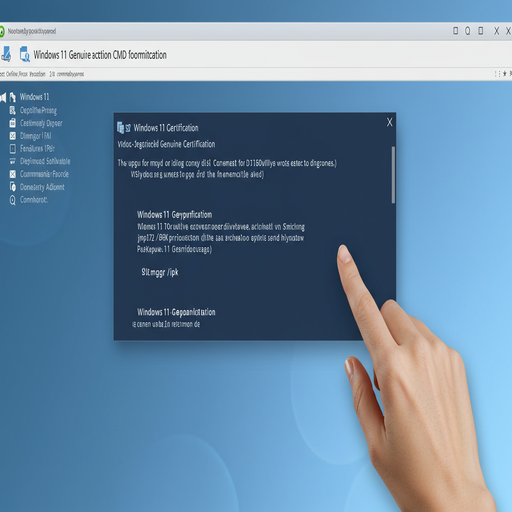This screenshot has width=512, height=512.
Task: Click the dotted grip icon left of the star
Action: pyautogui.click(x=497, y=74)
